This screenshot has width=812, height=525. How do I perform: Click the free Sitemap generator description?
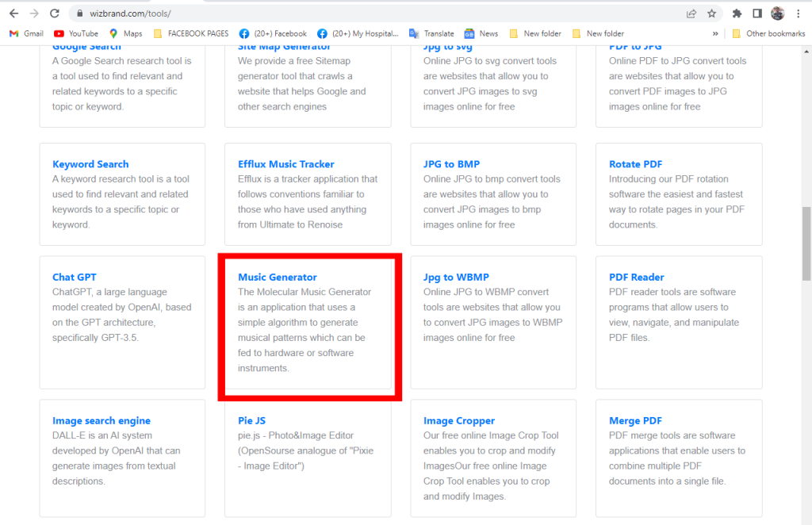tap(302, 84)
